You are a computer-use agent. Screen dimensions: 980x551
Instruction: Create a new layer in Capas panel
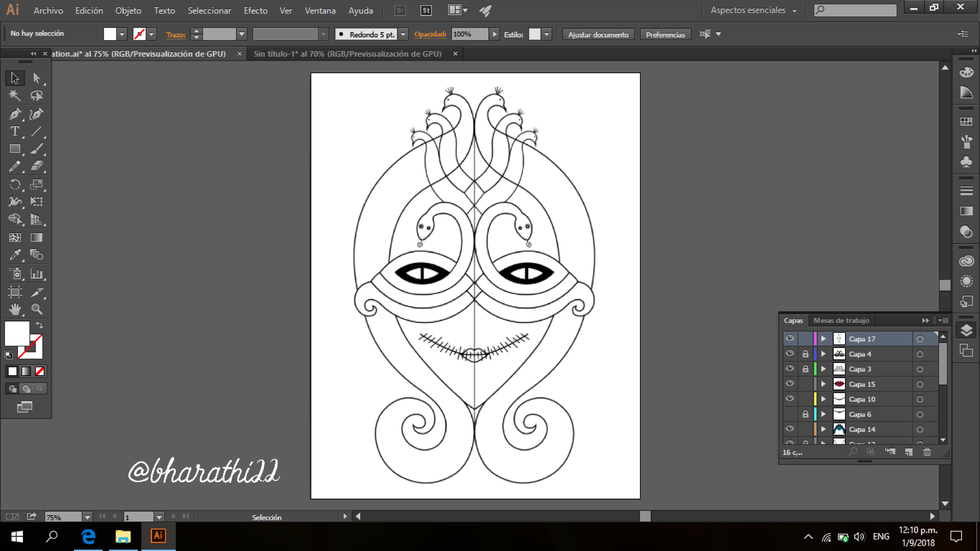pyautogui.click(x=909, y=452)
